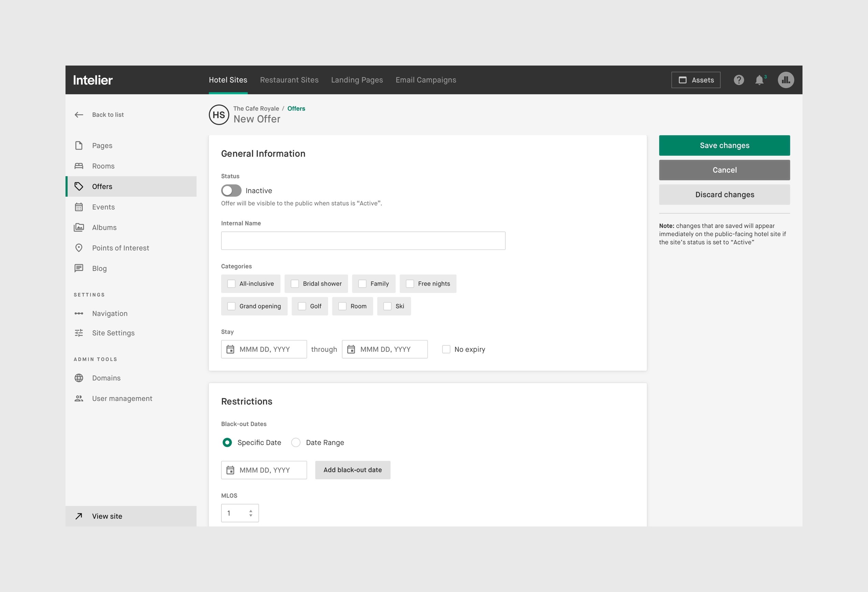This screenshot has width=868, height=592.
Task: Check the Bridal shower category
Action: 295,284
